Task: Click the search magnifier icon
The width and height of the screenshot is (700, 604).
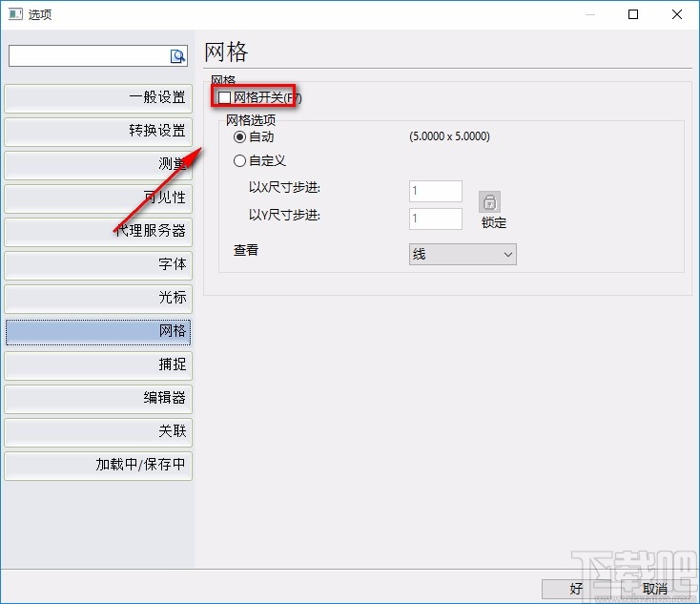Action: tap(177, 56)
